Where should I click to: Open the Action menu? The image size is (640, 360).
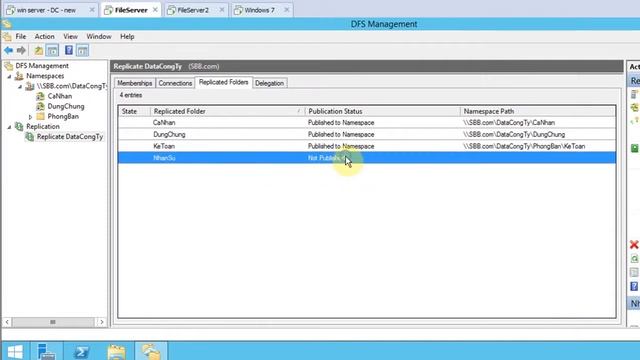44,37
